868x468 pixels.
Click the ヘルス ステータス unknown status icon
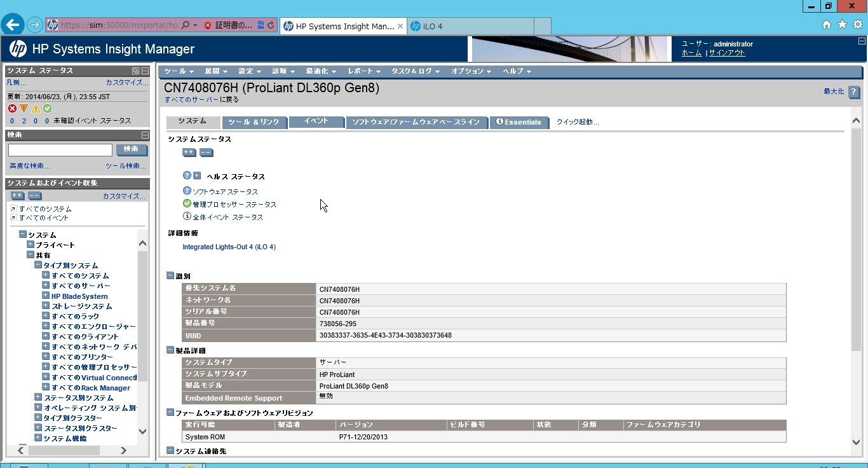(187, 175)
